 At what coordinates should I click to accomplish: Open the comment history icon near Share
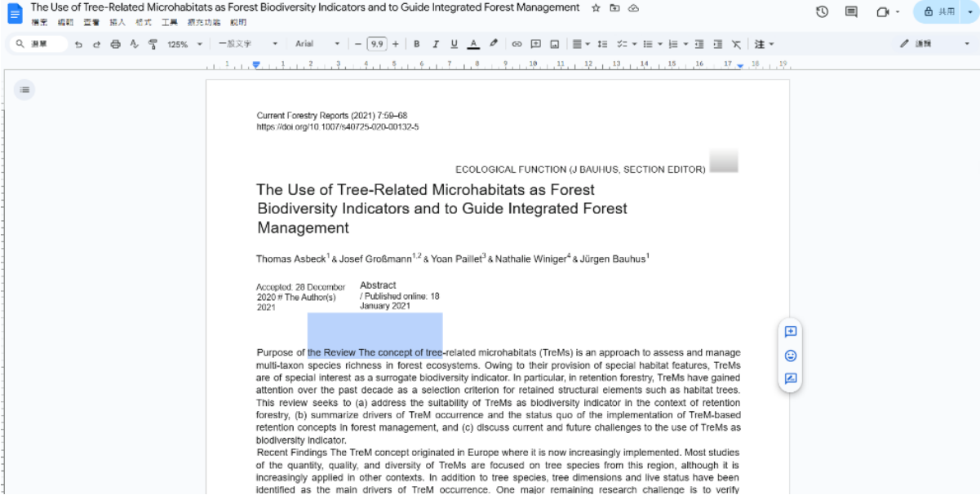tap(849, 11)
